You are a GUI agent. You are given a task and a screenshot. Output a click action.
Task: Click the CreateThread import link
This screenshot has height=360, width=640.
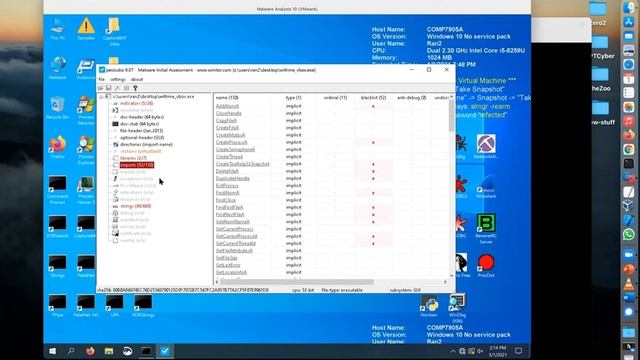tap(229, 157)
